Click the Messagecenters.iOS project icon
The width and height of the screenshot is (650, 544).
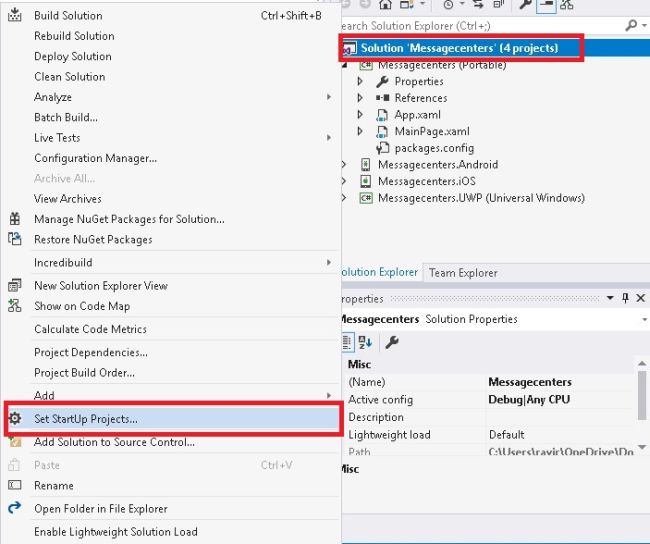[365, 181]
